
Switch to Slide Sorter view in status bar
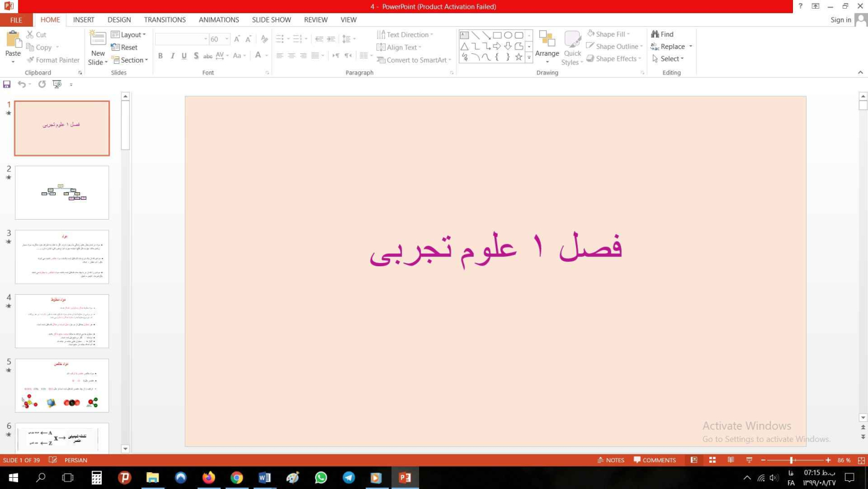click(x=712, y=460)
